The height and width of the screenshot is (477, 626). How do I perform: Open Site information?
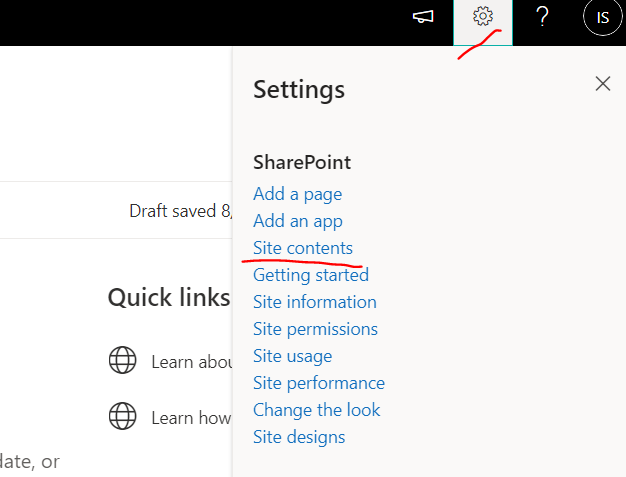(315, 302)
